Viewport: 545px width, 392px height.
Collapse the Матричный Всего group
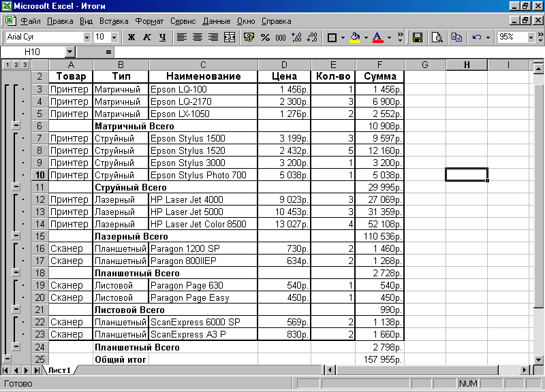coord(16,126)
